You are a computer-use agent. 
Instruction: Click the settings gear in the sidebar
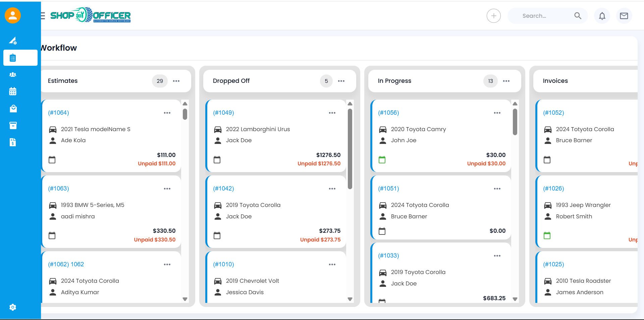(13, 307)
